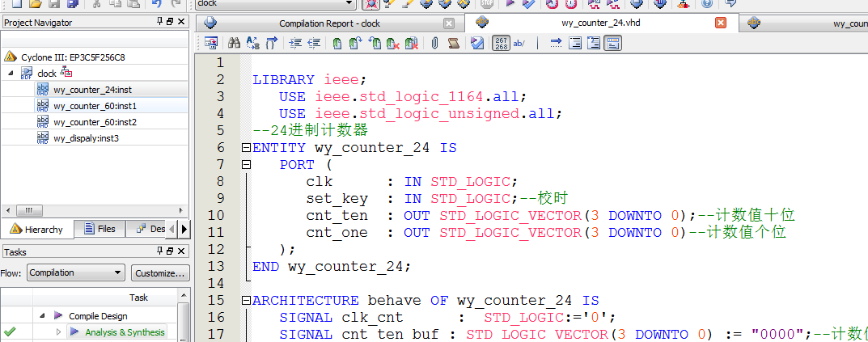Viewport: 868px width, 342px height.
Task: Click the first red clock timing icon
Action: (552, 3)
